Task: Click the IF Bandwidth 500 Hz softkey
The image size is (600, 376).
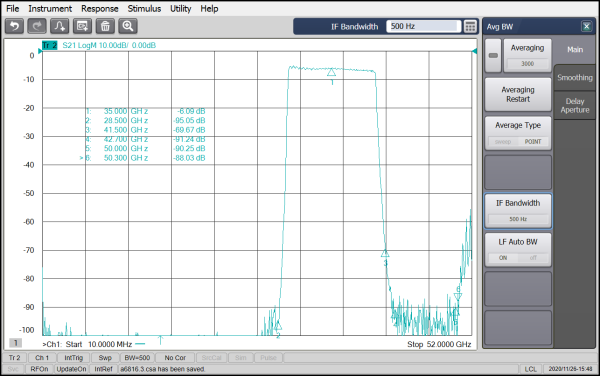Action: 518,211
